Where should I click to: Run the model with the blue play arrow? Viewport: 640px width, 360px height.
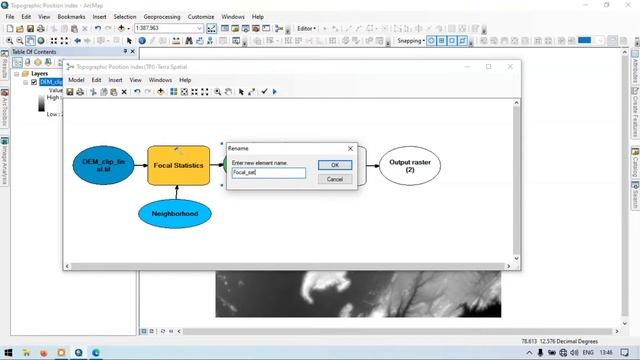[x=275, y=92]
